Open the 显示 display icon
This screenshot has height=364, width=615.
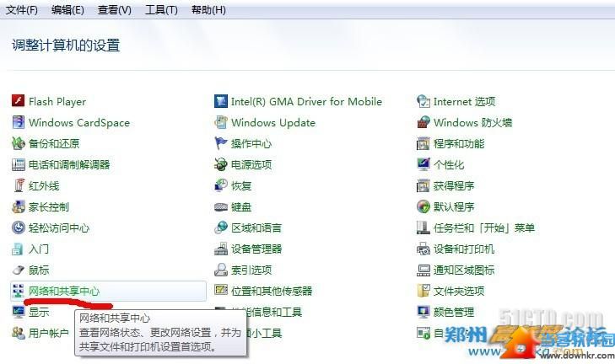[x=18, y=312]
